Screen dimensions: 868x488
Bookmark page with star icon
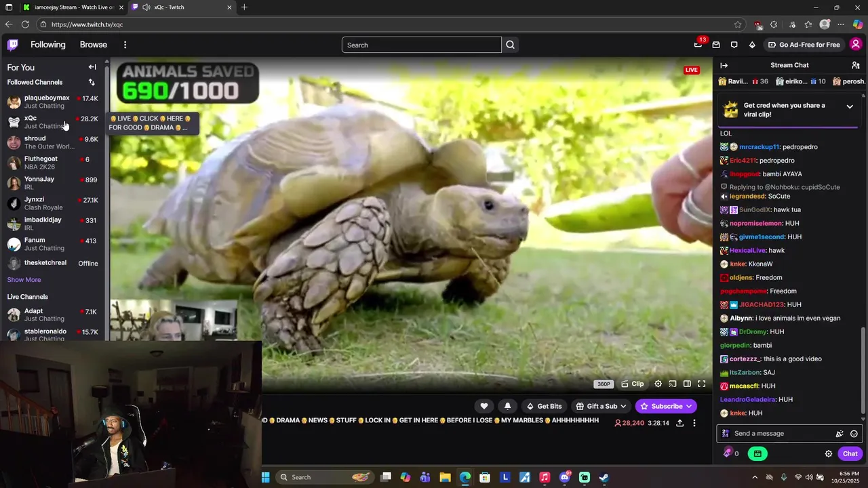click(x=738, y=24)
